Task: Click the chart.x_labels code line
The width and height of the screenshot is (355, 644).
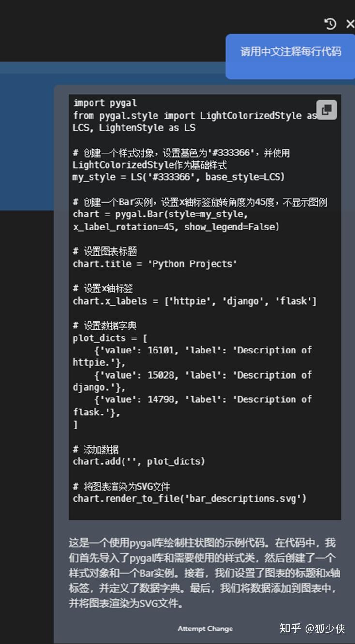Action: 194,301
